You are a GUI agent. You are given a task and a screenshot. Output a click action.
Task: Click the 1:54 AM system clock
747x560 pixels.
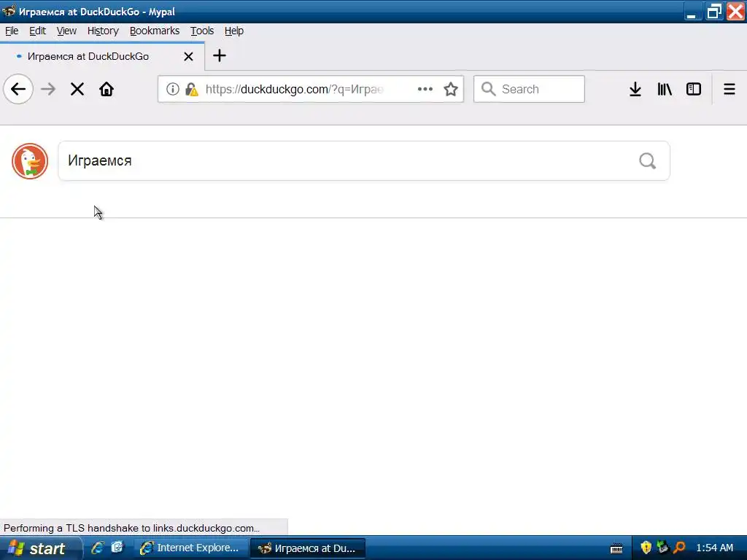(x=715, y=548)
